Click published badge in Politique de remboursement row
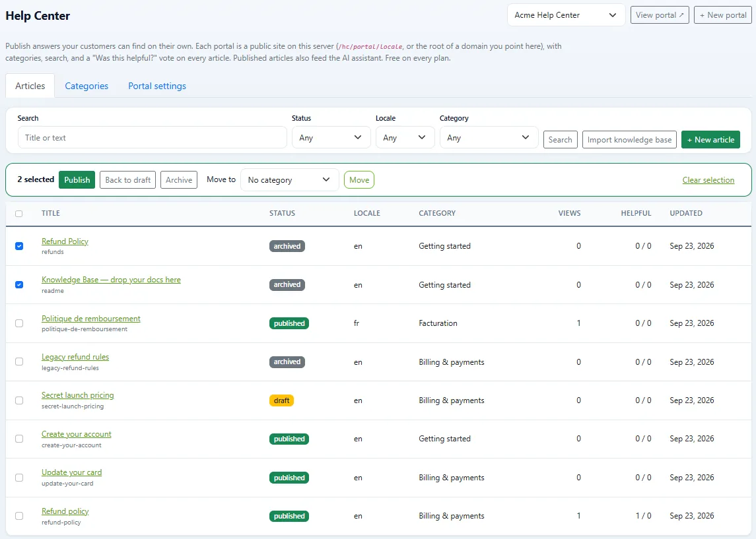This screenshot has height=539, width=756. tap(289, 323)
